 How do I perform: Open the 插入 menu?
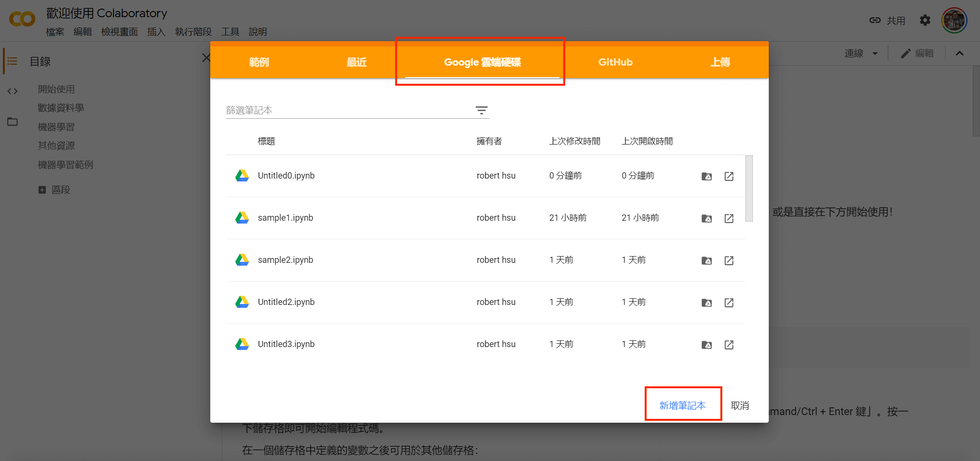point(156,32)
